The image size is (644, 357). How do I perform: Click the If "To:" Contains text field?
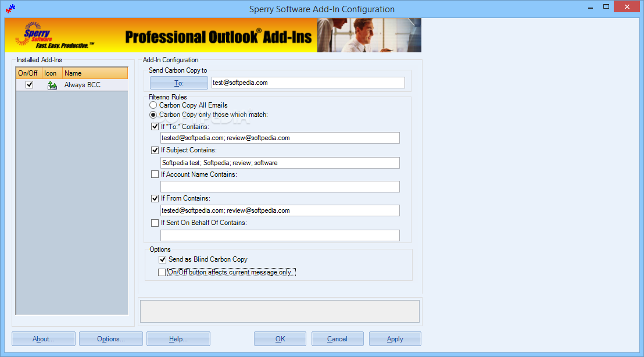click(280, 138)
